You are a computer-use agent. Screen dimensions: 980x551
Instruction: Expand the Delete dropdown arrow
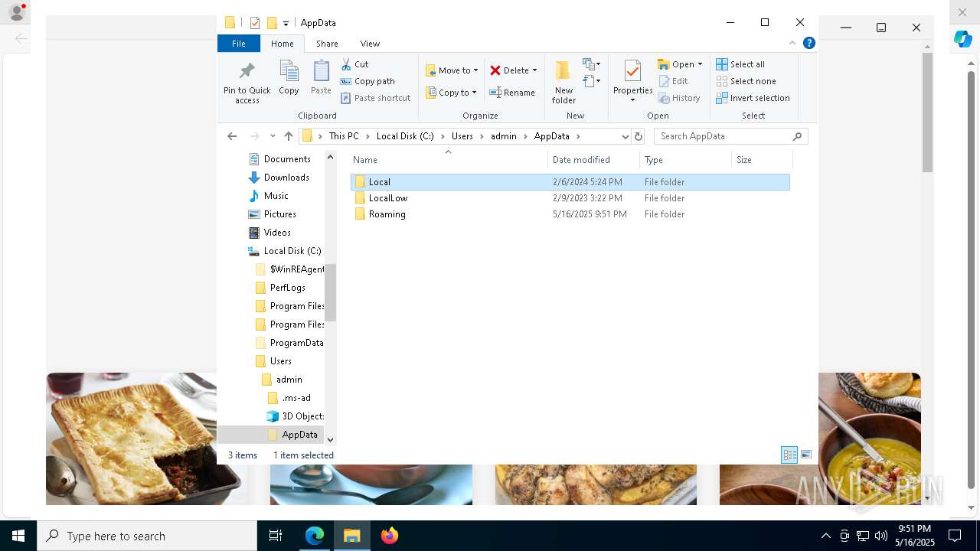(x=534, y=70)
